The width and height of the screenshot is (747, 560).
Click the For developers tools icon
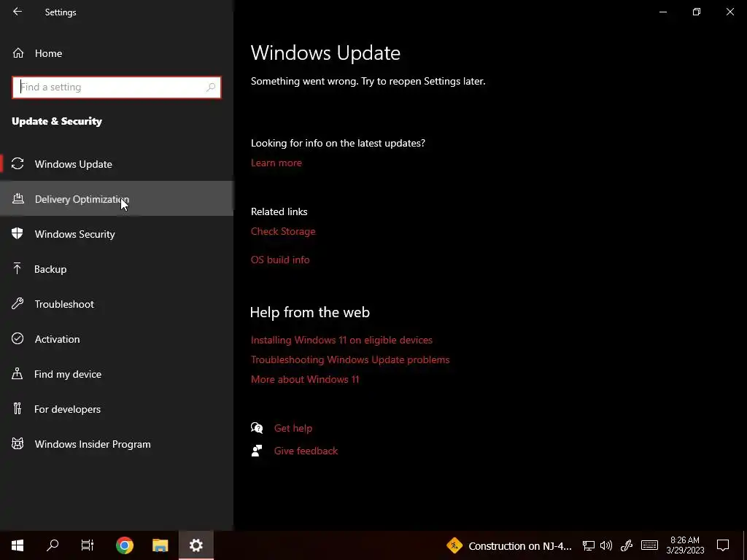(x=18, y=408)
